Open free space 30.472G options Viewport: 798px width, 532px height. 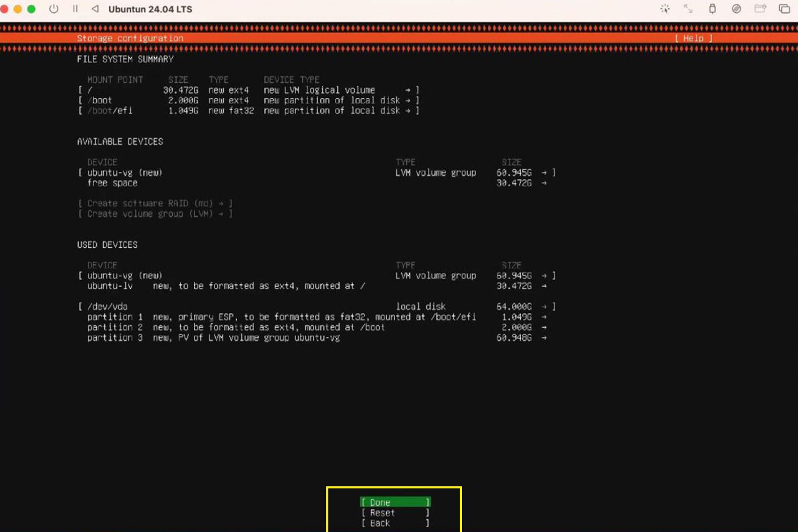(x=317, y=183)
